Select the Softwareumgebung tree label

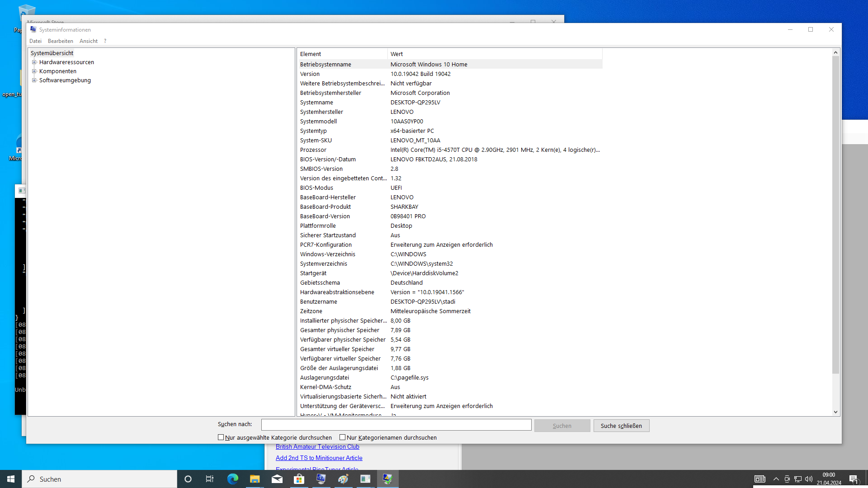(x=65, y=80)
